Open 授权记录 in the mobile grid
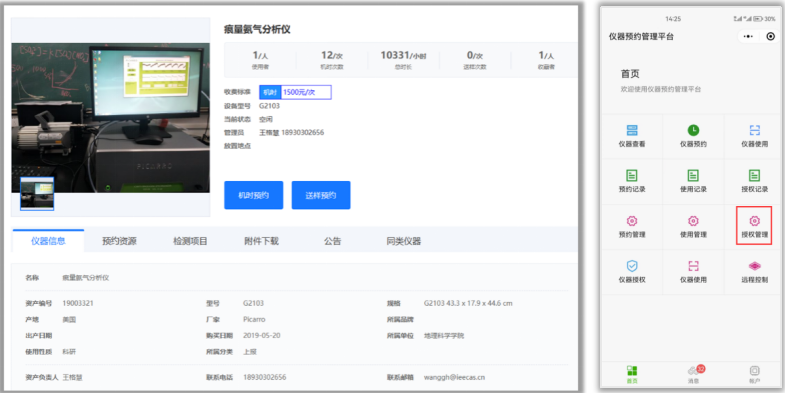 click(754, 181)
